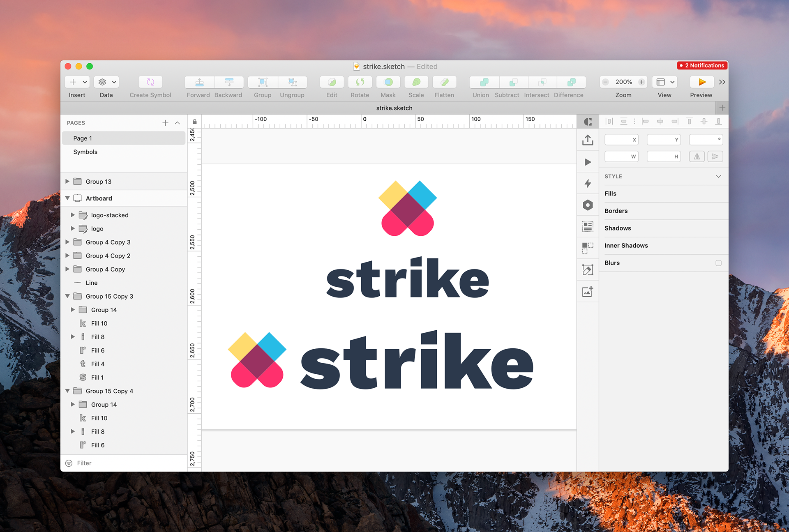Viewport: 789px width, 532px height.
Task: Toggle the ruler lock icon
Action: pos(194,122)
